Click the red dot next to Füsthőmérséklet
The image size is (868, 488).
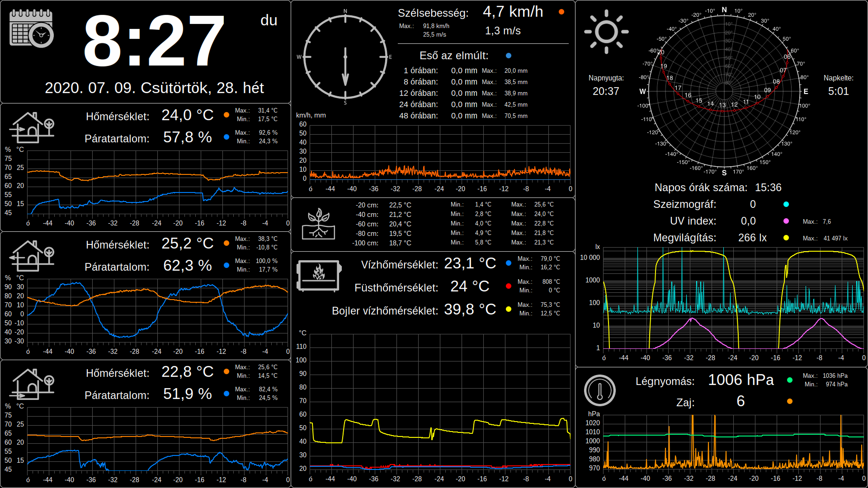click(509, 286)
